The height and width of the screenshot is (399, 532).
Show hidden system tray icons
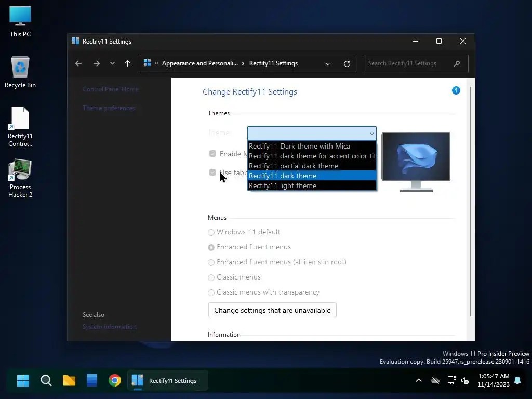coord(419,380)
